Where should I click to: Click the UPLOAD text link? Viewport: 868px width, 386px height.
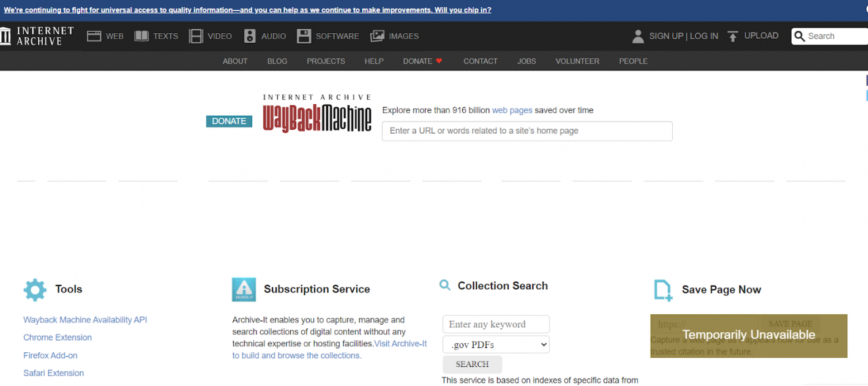click(761, 36)
